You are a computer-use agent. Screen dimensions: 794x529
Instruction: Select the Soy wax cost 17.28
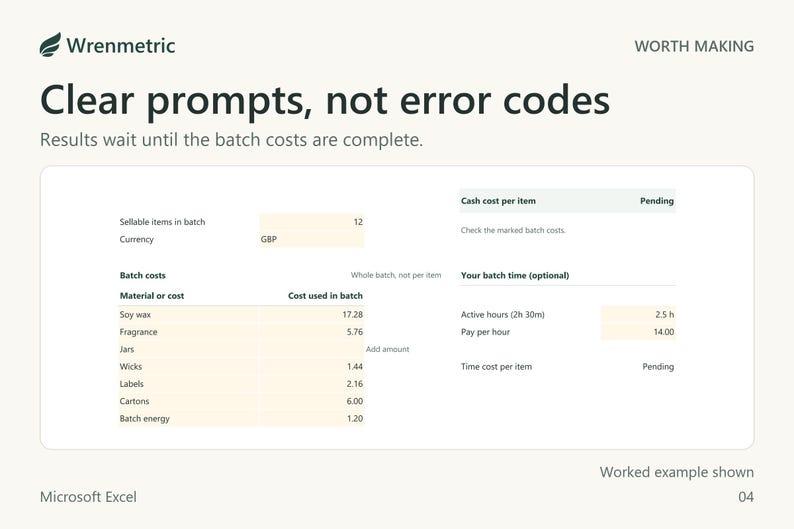(x=311, y=314)
